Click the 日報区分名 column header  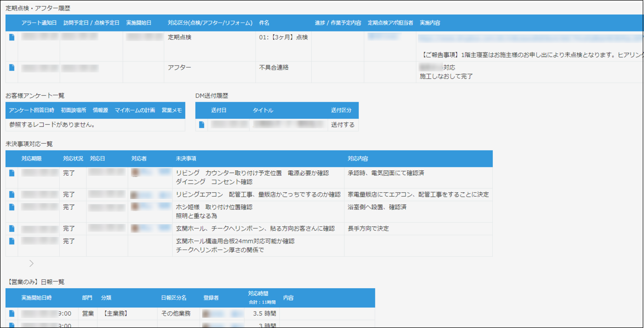tap(173, 298)
